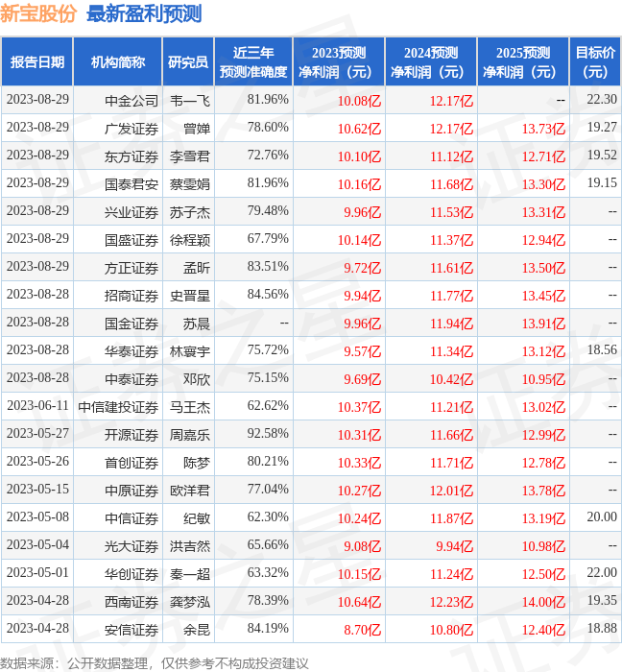This screenshot has height=672, width=622.
Task: Select the 92.58% accuracy cell
Action: tap(268, 434)
